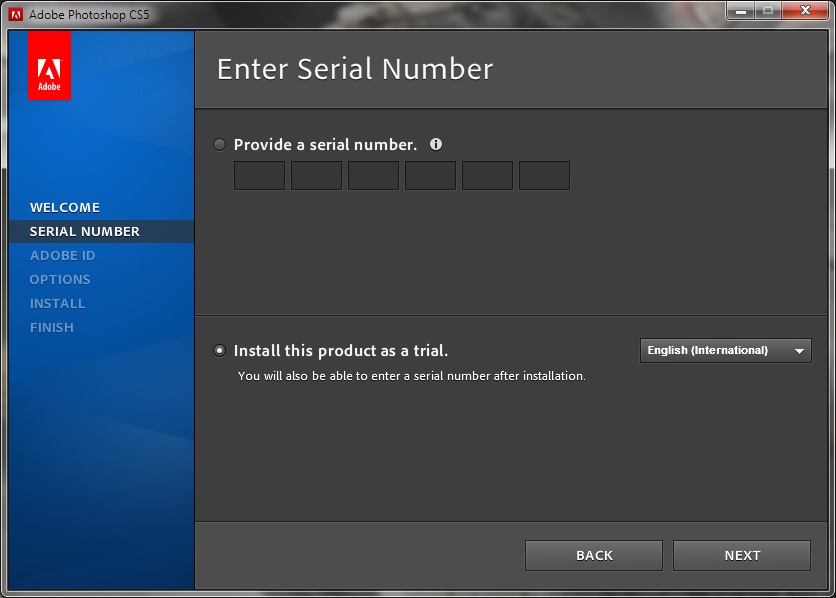Click the 'Adobe Photoshop CS5' title text
This screenshot has height=598, width=836.
click(89, 15)
